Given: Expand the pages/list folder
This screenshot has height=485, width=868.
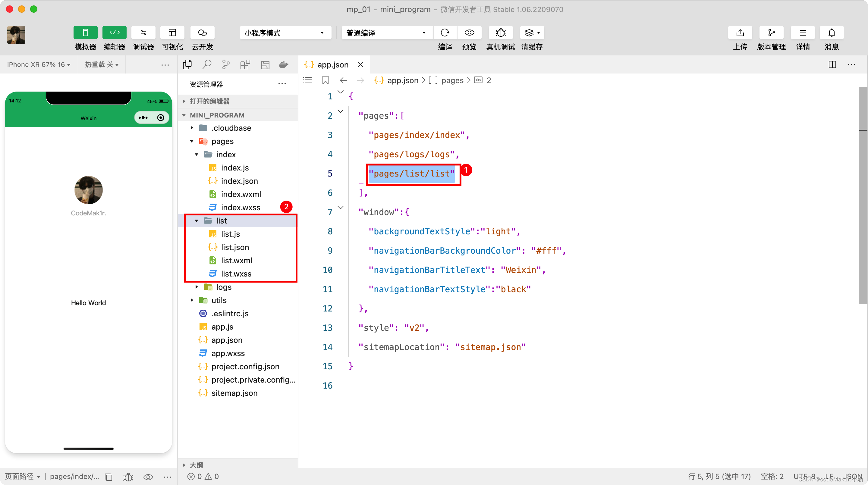Looking at the screenshot, I should [196, 221].
